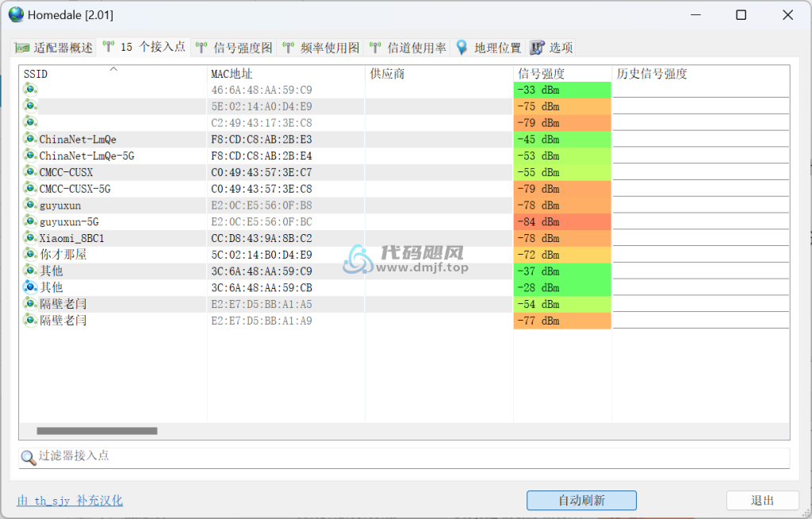
Task: Click MAC address CC:D8:43:9A:8B:C2
Action: 262,239
